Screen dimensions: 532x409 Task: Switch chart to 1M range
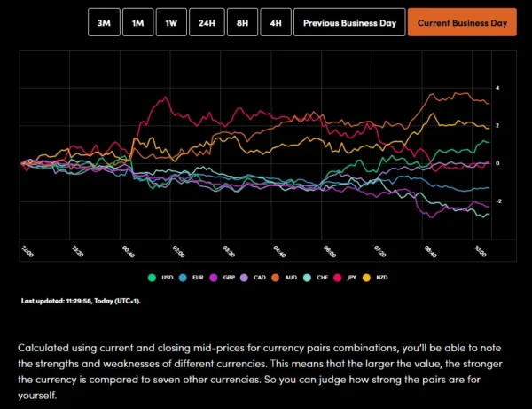137,23
